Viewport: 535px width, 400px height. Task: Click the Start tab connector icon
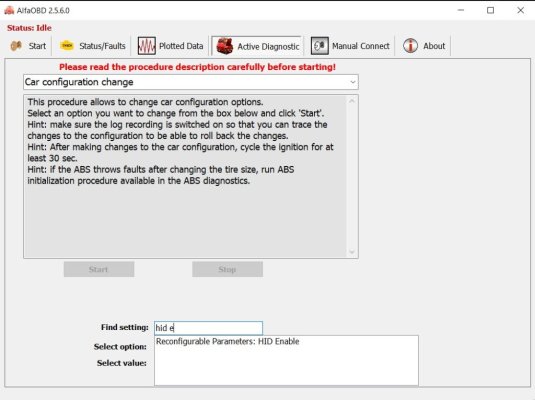(16, 46)
